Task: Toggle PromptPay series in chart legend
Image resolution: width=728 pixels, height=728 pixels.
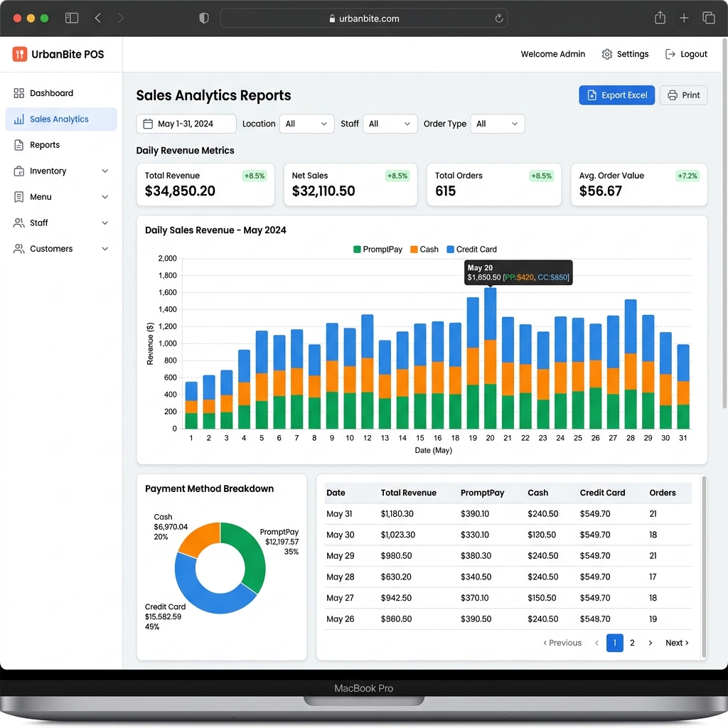Action: pos(378,250)
